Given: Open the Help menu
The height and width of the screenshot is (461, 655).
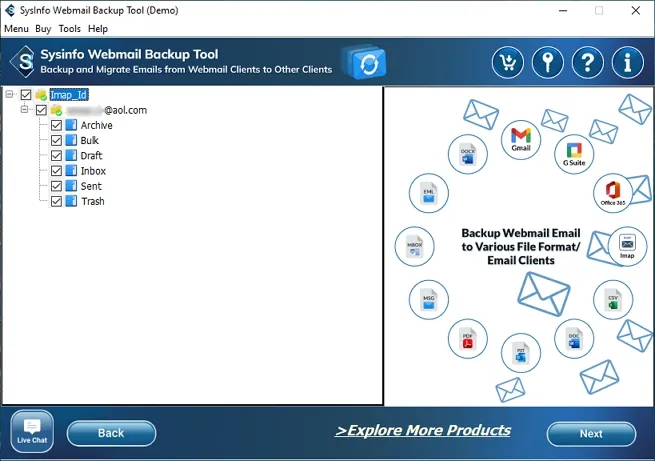Looking at the screenshot, I should (x=98, y=29).
